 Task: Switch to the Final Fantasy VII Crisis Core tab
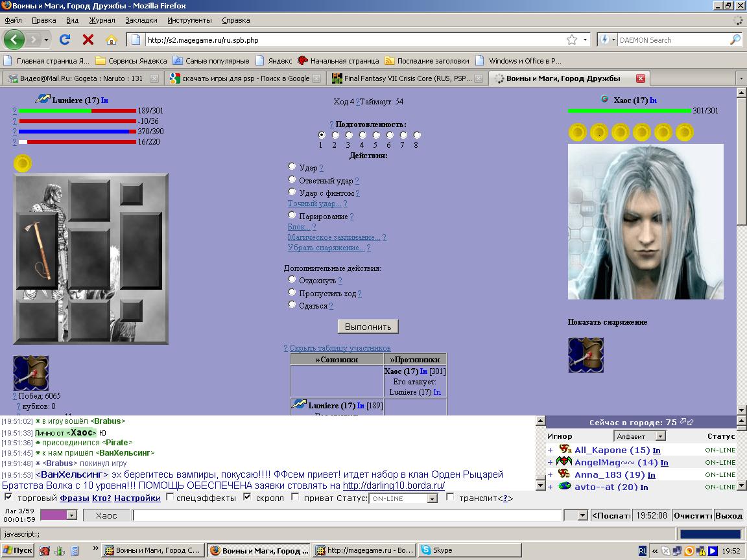point(407,78)
